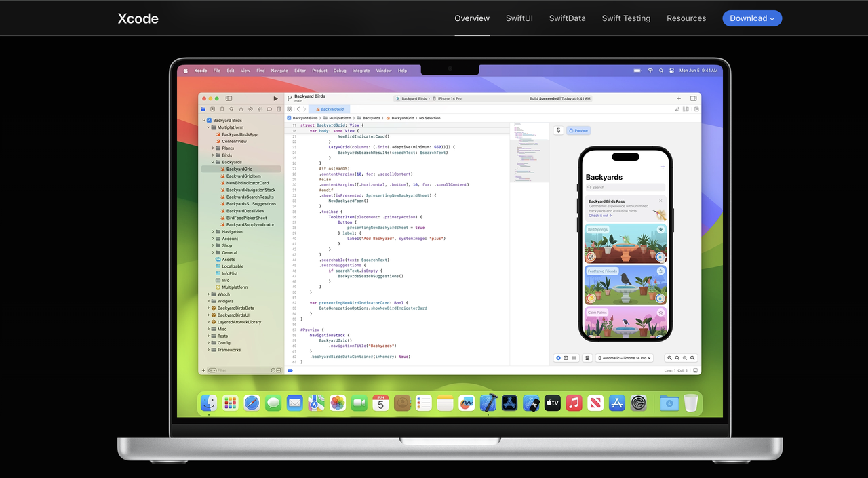The image size is (868, 478).
Task: Open Freeform from the Dock
Action: tap(467, 403)
